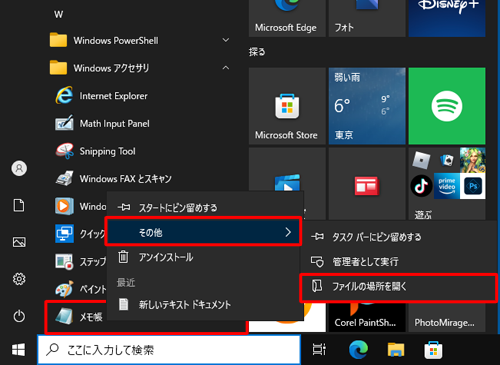The width and height of the screenshot is (500, 365).
Task: Click the W letter section header
Action: click(58, 14)
